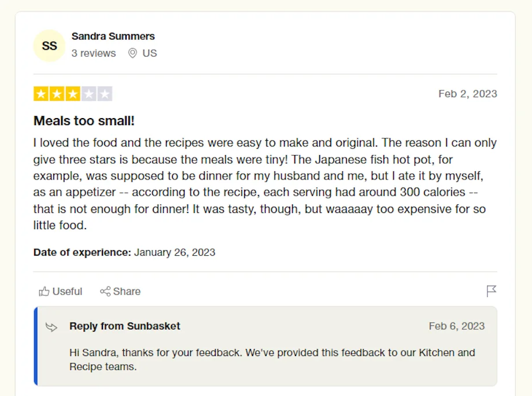Click the thumbs-up Useful icon

coord(43,291)
